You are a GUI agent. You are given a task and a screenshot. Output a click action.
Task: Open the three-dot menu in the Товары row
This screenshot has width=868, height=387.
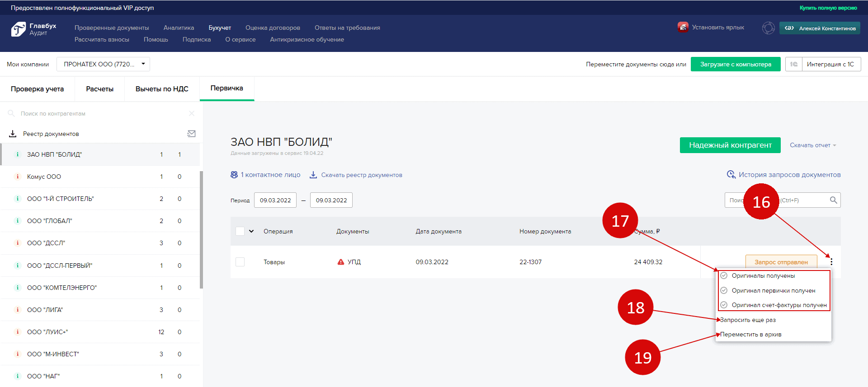pyautogui.click(x=831, y=261)
